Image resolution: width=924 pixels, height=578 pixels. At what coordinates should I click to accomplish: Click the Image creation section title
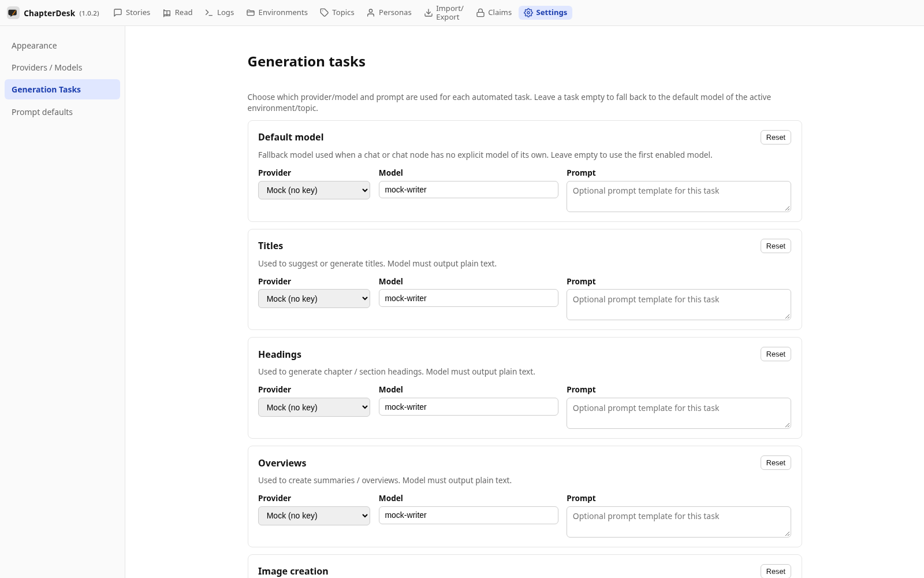pos(293,571)
